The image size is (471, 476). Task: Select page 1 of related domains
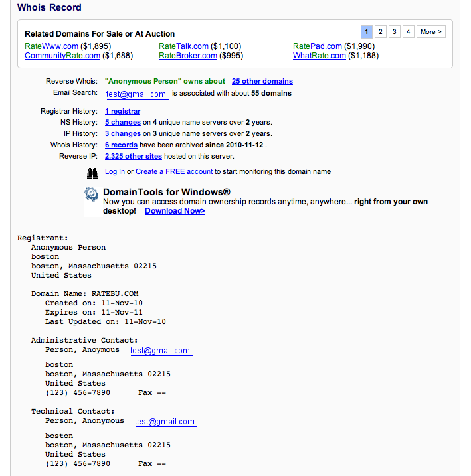click(x=367, y=32)
